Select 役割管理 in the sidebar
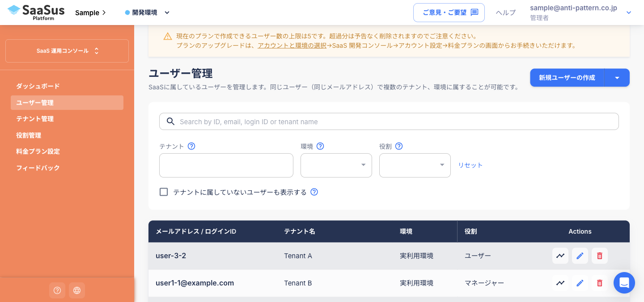The image size is (644, 302). click(x=29, y=135)
